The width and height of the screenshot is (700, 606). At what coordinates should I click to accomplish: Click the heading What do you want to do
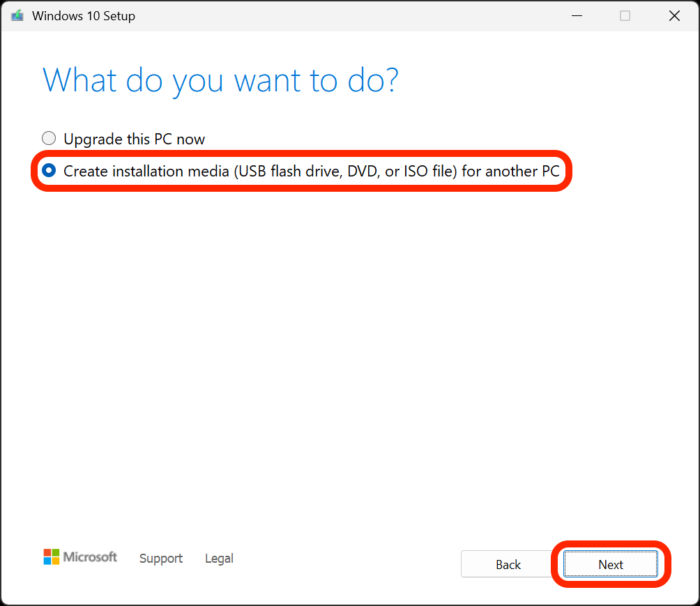pos(220,79)
